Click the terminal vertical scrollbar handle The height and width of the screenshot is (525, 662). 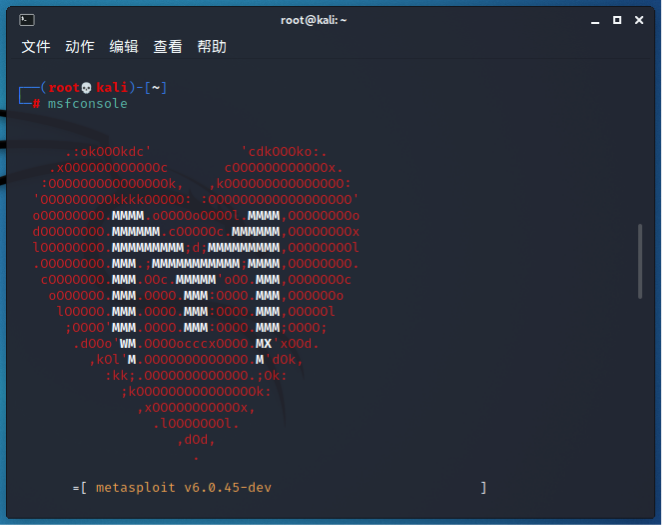pyautogui.click(x=640, y=261)
